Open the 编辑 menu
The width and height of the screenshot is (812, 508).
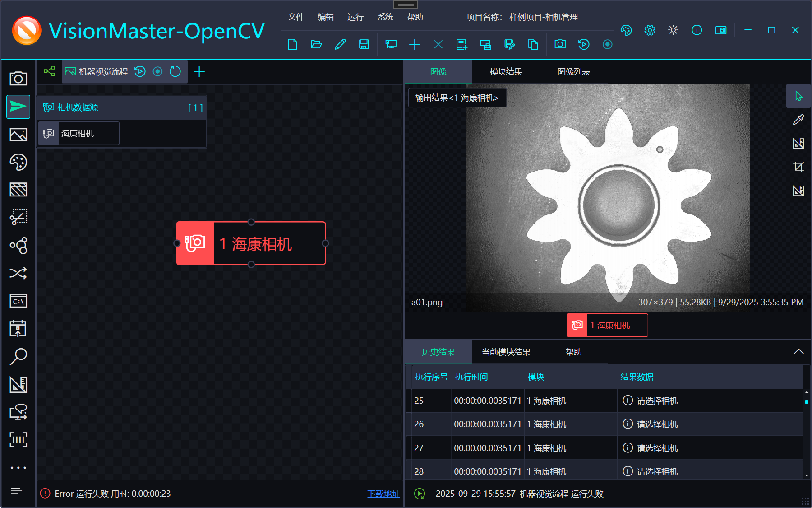[x=326, y=17]
